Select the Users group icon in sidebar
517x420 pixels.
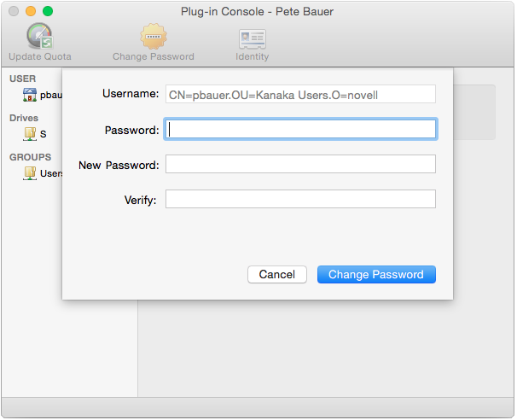30,173
